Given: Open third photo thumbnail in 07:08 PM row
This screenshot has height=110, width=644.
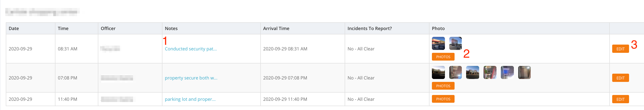Looking at the screenshot, I should click(472, 73).
